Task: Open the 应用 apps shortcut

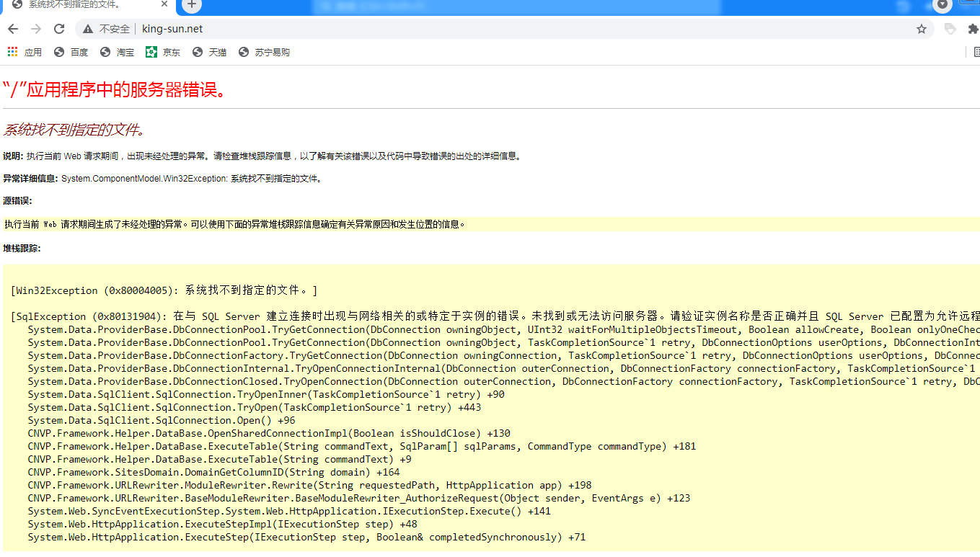Action: (x=25, y=52)
